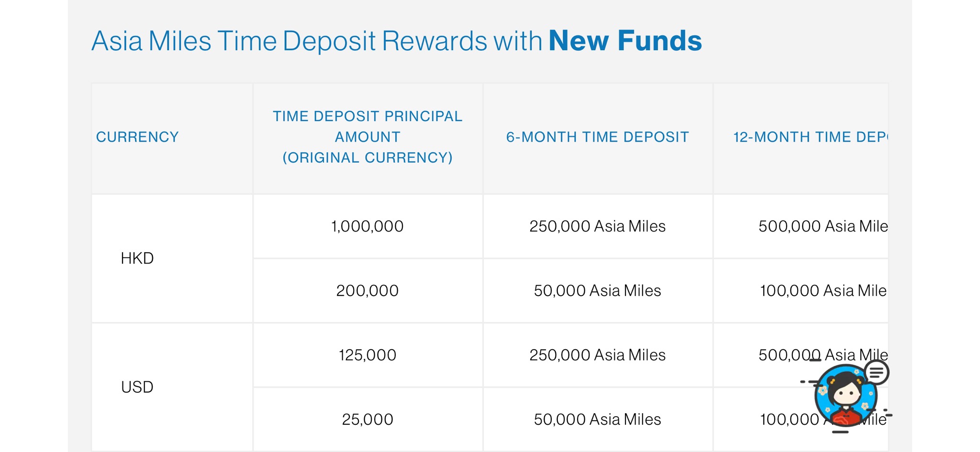980x452 pixels.
Task: Click the 6-Month Time Deposit header
Action: [x=598, y=137]
